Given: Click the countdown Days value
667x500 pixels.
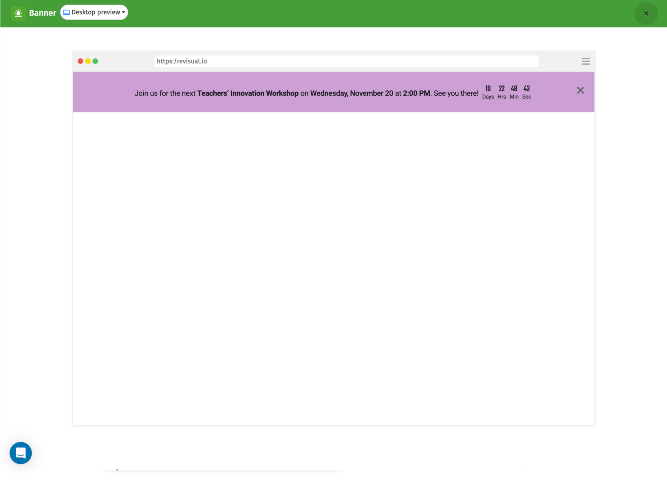Looking at the screenshot, I should [488, 89].
